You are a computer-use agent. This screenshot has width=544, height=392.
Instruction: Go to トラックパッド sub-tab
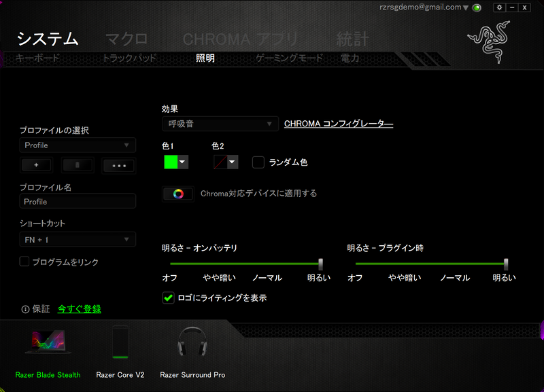pos(129,58)
